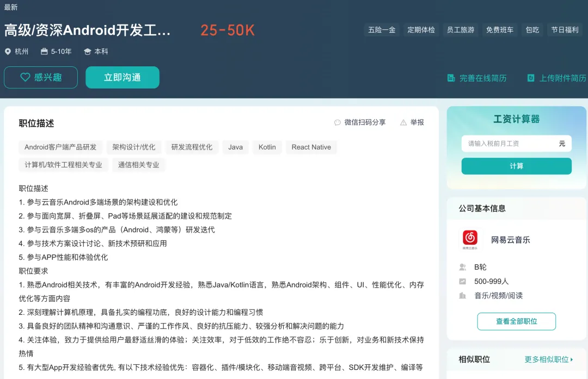Click the resume icon beside 完善在线简历
Image resolution: width=588 pixels, height=379 pixels.
coord(451,78)
